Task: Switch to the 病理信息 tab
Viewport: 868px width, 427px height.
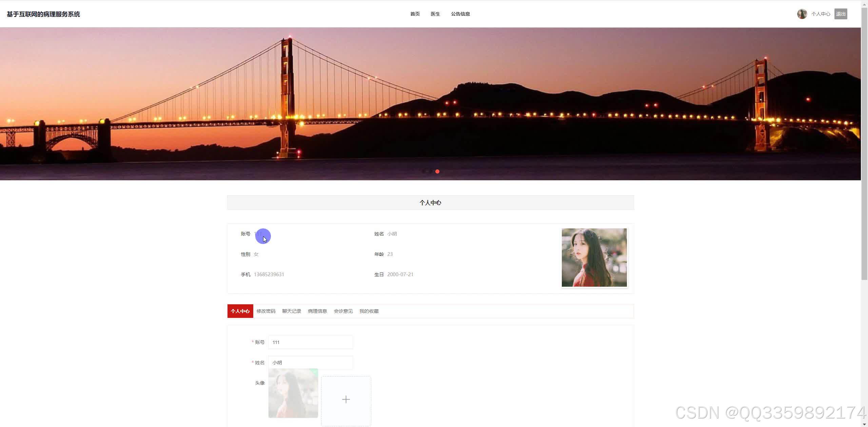Action: tap(317, 311)
